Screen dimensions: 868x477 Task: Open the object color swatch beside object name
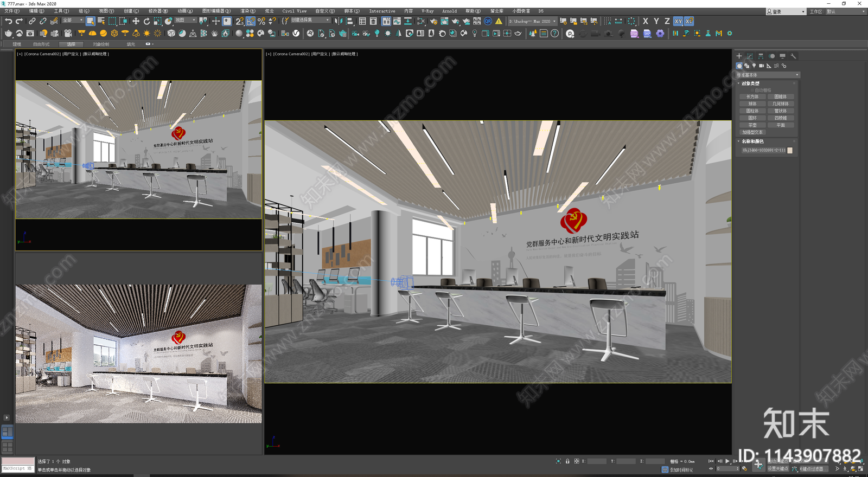pyautogui.click(x=790, y=150)
